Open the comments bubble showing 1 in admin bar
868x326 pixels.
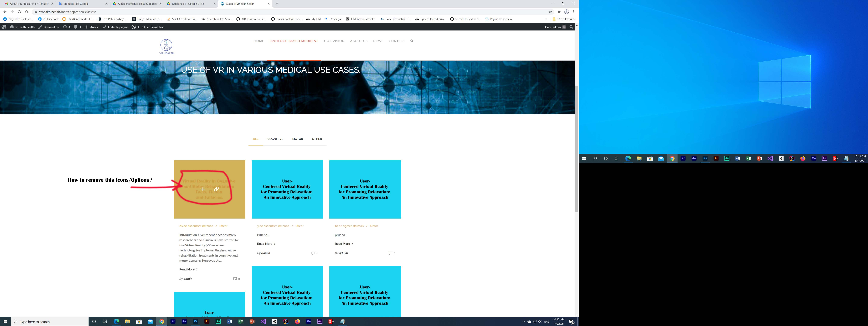[77, 27]
